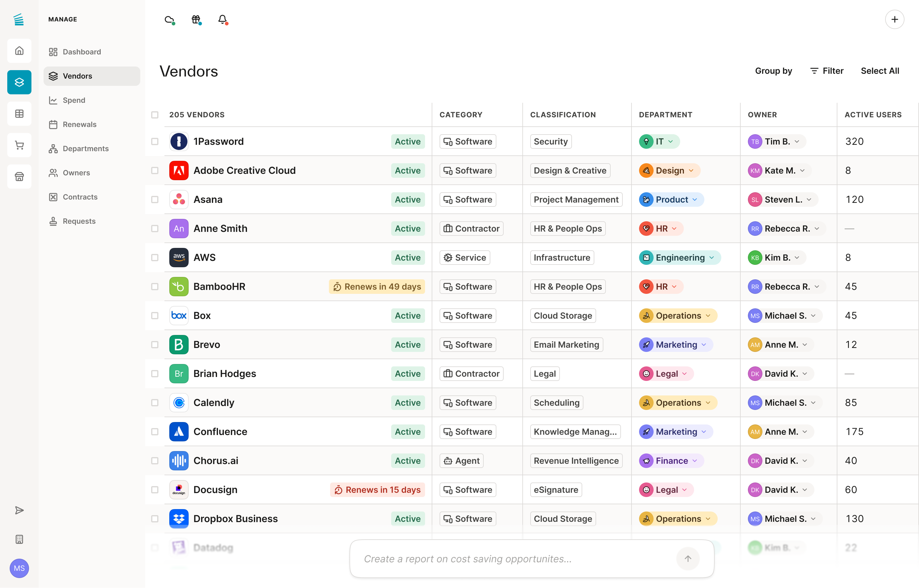The height and width of the screenshot is (588, 919).
Task: Click the home icon in left rail
Action: [x=19, y=51]
